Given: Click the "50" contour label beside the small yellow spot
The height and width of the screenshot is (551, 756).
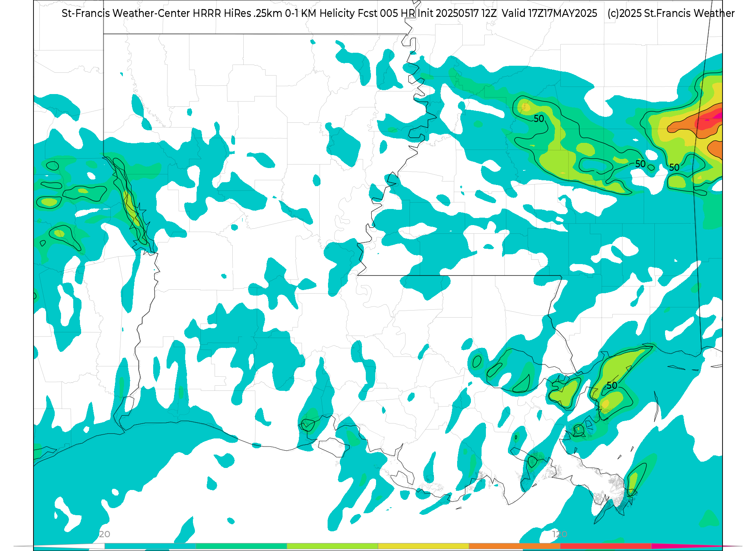Looking at the screenshot, I should pyautogui.click(x=539, y=119).
